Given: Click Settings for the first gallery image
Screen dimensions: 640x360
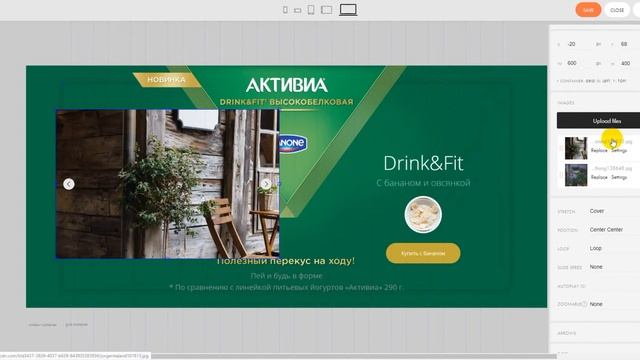Looking at the screenshot, I should pos(619,151).
